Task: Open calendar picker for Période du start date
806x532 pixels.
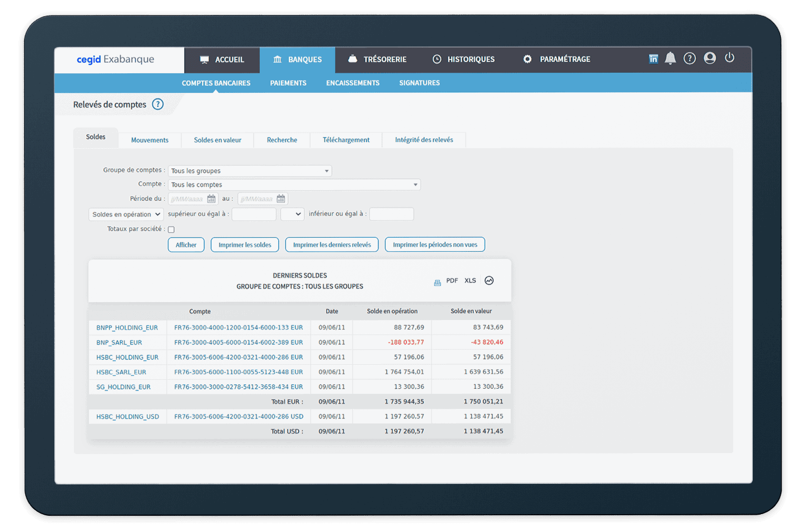Action: pos(212,199)
